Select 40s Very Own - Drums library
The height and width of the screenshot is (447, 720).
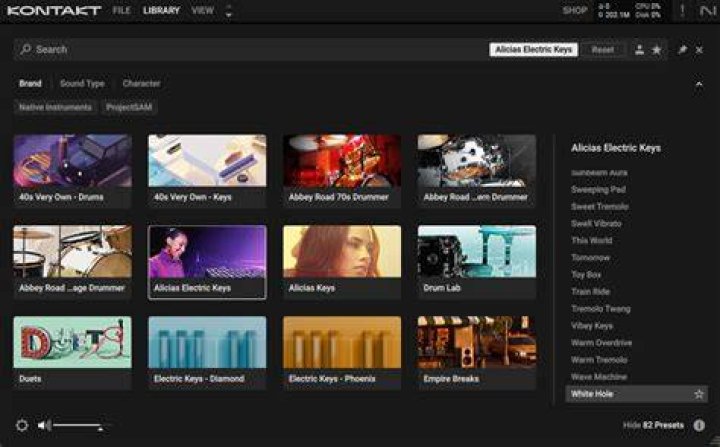pyautogui.click(x=73, y=171)
